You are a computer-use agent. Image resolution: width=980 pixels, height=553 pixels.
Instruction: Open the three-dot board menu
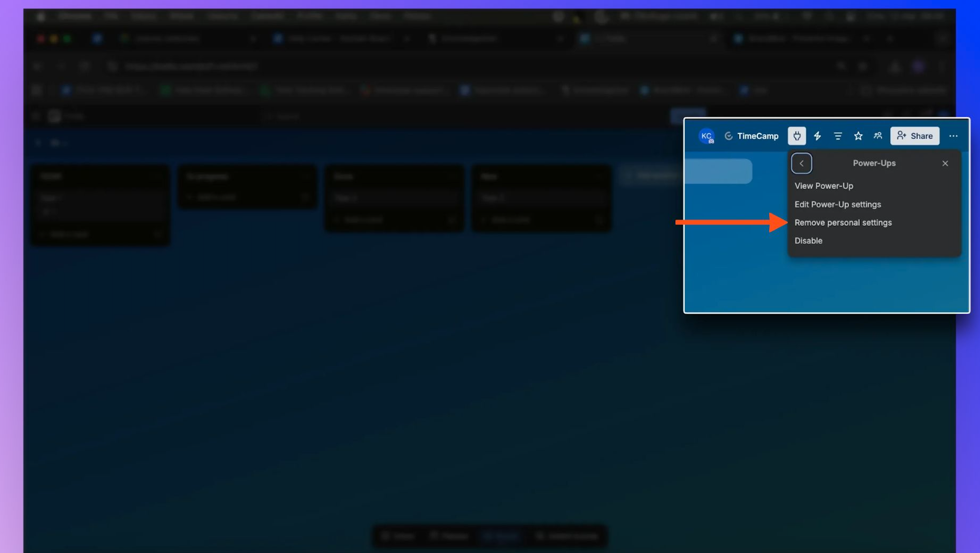tap(953, 136)
